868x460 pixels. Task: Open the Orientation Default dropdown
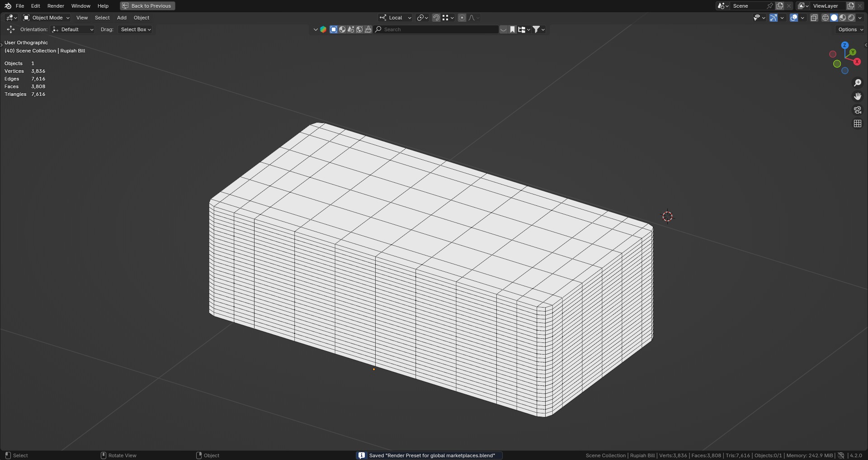[73, 29]
